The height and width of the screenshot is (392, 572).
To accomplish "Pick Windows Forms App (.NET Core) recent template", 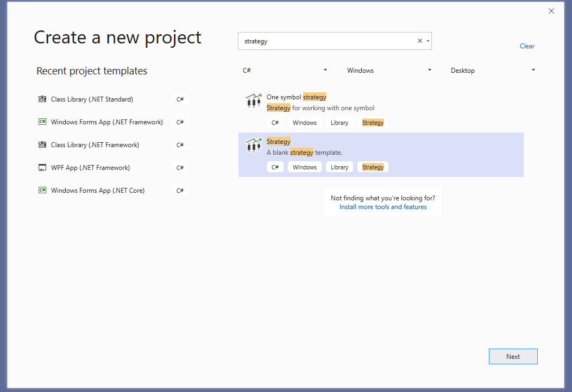I will pyautogui.click(x=98, y=191).
